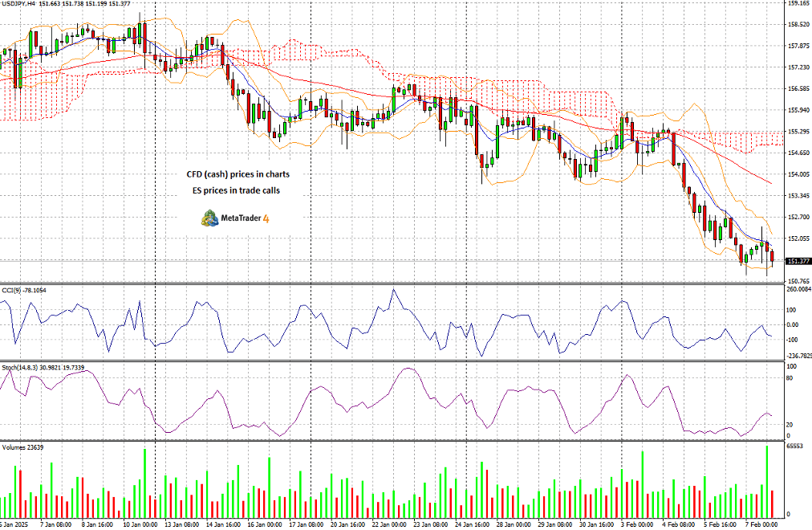Click the Stochastic 80 level label
This screenshot has width=812, height=530.
coord(790,378)
